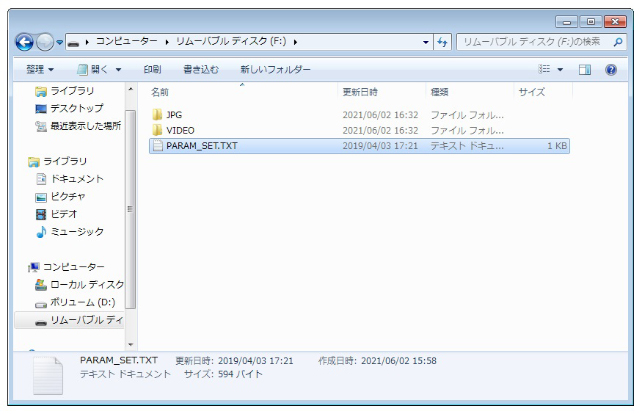642x414 pixels.
Task: Open the blue Help question mark icon
Action: point(610,70)
